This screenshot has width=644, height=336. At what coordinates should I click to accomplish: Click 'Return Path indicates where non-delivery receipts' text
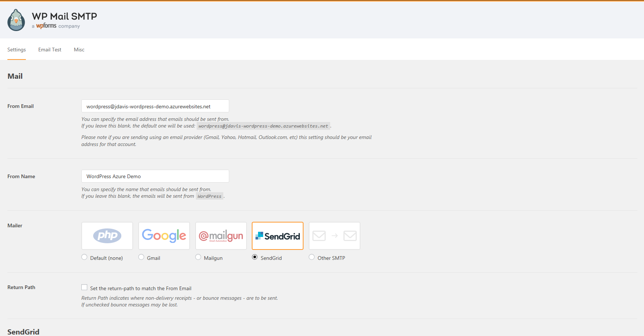tap(180, 298)
